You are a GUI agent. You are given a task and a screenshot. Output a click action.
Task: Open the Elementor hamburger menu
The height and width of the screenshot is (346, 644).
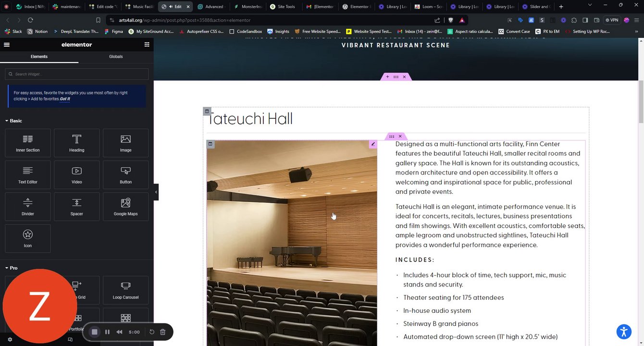(x=7, y=45)
